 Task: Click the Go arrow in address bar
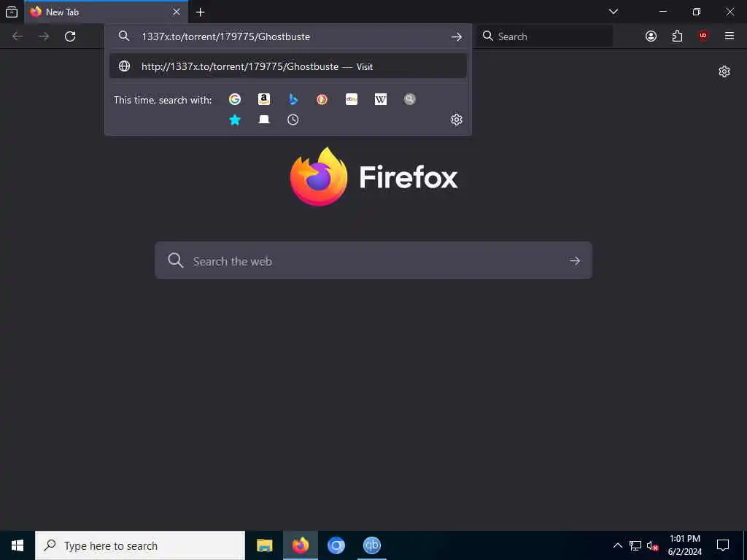pos(457,36)
